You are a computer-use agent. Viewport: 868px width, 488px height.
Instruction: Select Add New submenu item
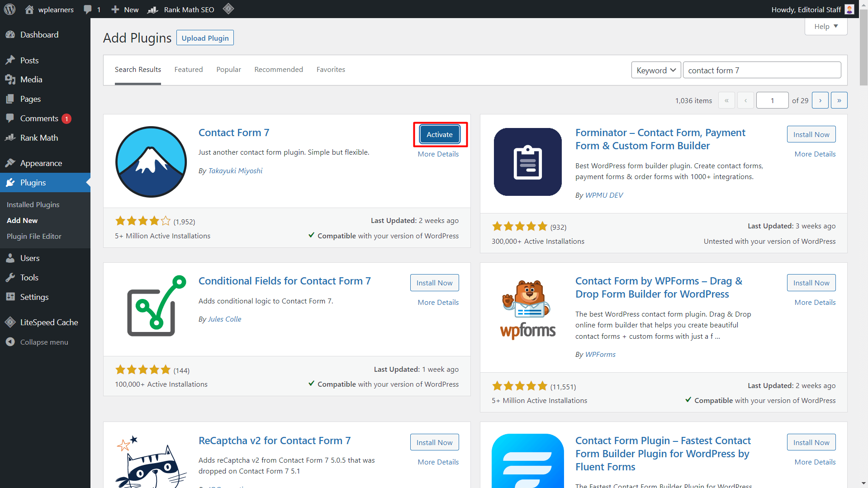click(22, 221)
